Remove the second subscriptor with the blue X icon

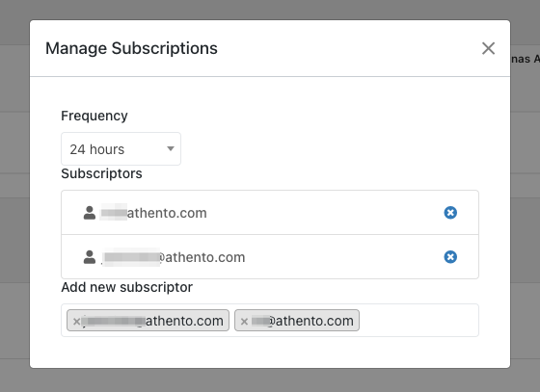click(450, 257)
